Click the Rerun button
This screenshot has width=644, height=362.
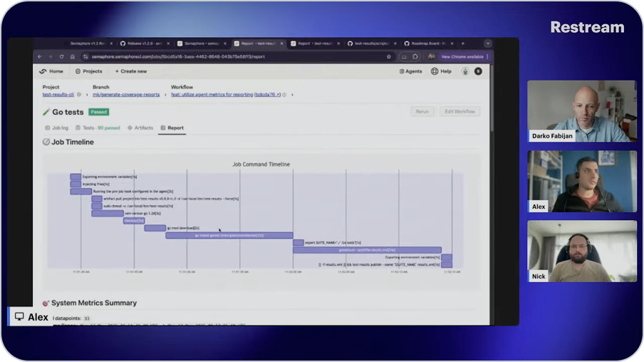422,111
